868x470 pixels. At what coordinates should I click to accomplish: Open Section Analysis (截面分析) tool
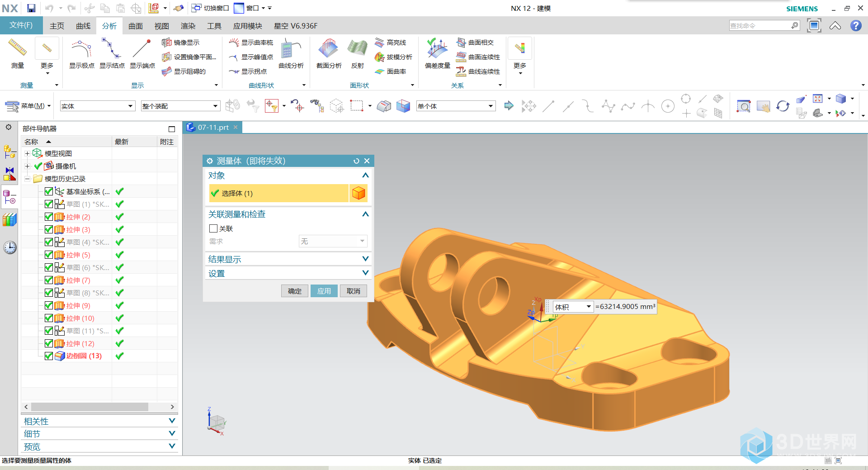click(329, 53)
